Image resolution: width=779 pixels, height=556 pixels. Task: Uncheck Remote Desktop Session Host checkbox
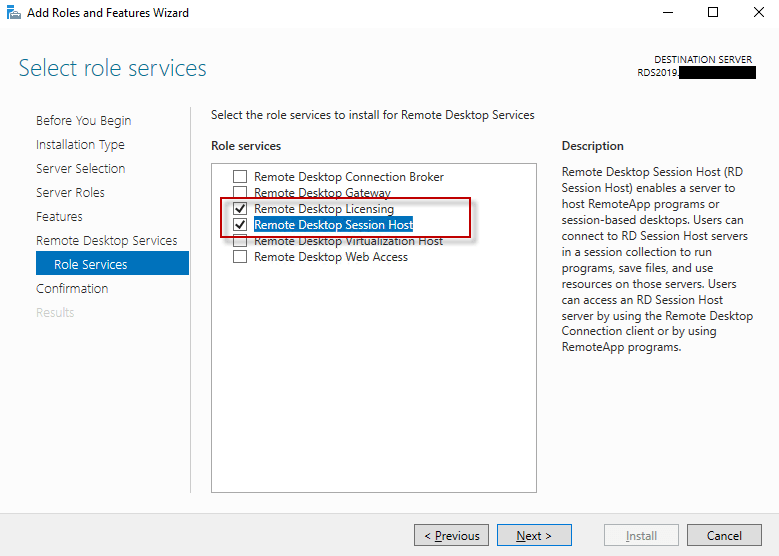[x=240, y=225]
